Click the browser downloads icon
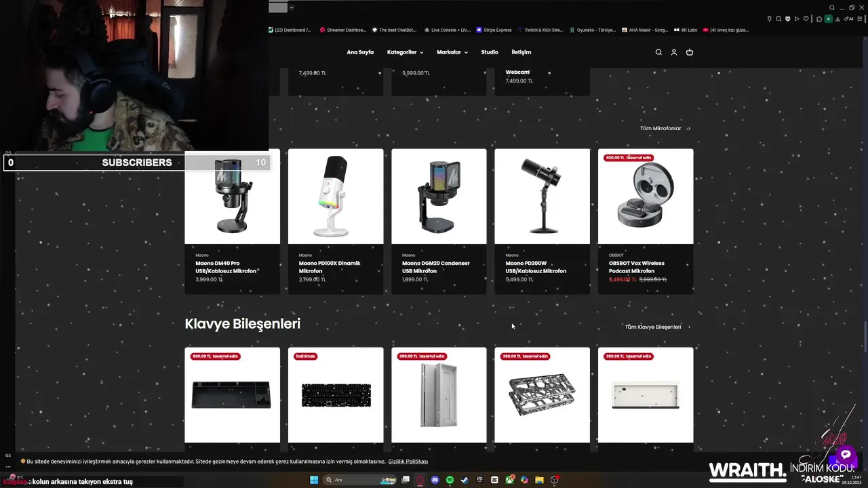868x488 pixels. point(837,19)
